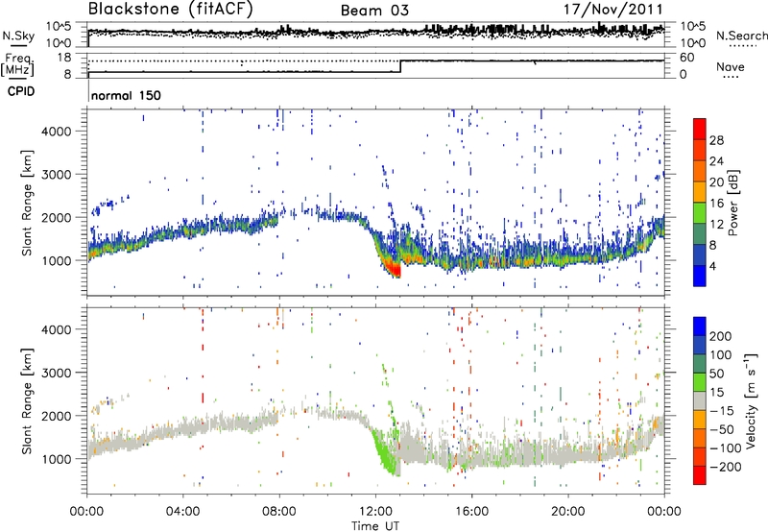Click the '04:00' time tick label
Screen dimensions: 768x532
(183, 512)
